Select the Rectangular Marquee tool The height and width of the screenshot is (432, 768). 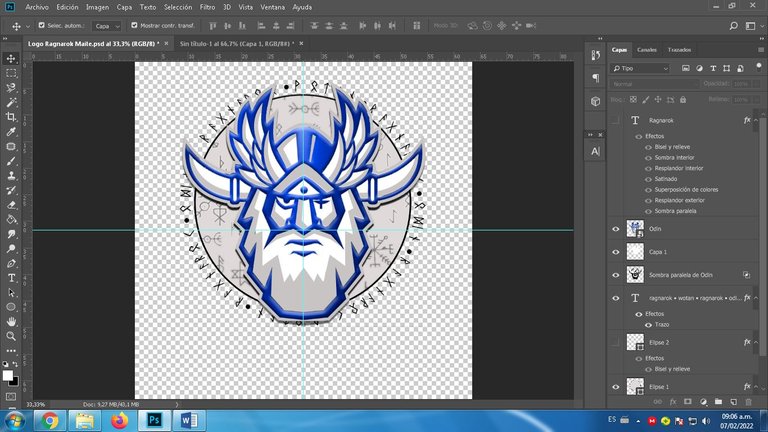pos(11,73)
